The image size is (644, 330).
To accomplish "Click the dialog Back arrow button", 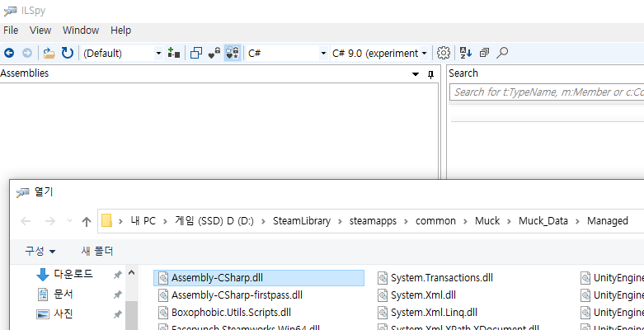I will (26, 221).
